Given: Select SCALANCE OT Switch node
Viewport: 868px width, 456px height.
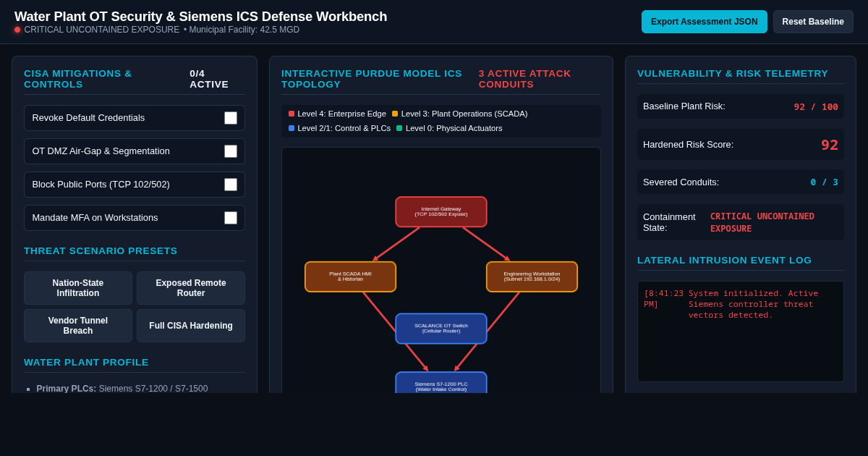Looking at the screenshot, I should (x=441, y=329).
